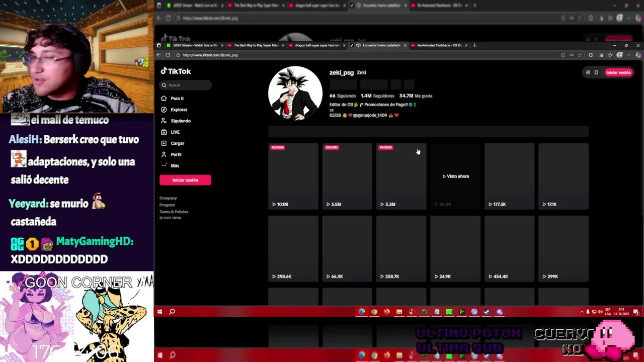The image size is (644, 362).
Task: Open Windows Start menu in taskbar
Action: tap(159, 312)
